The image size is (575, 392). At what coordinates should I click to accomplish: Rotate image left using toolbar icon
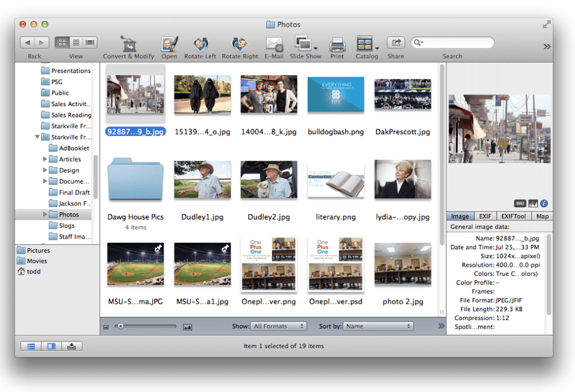[200, 44]
